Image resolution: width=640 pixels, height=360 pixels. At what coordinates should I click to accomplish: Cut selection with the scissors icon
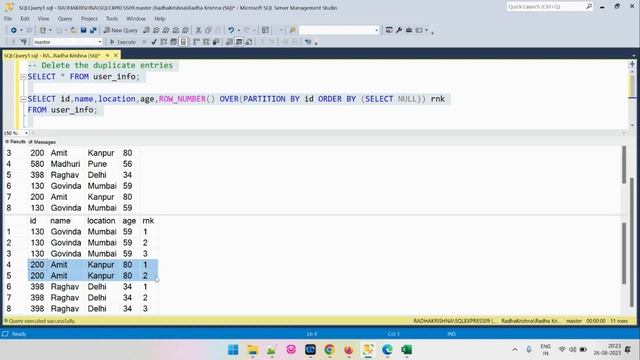198,30
